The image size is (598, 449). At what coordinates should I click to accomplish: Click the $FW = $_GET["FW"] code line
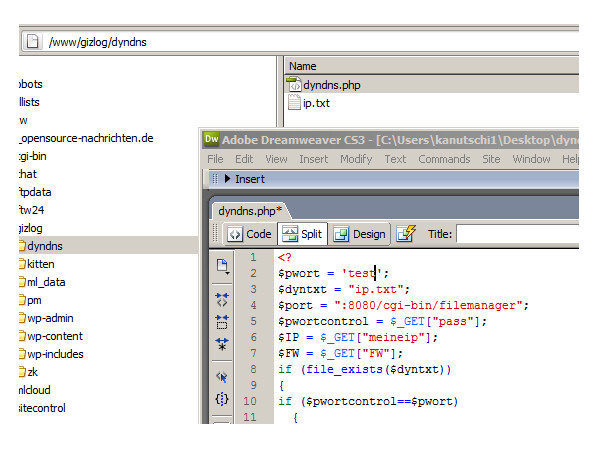[x=340, y=353]
